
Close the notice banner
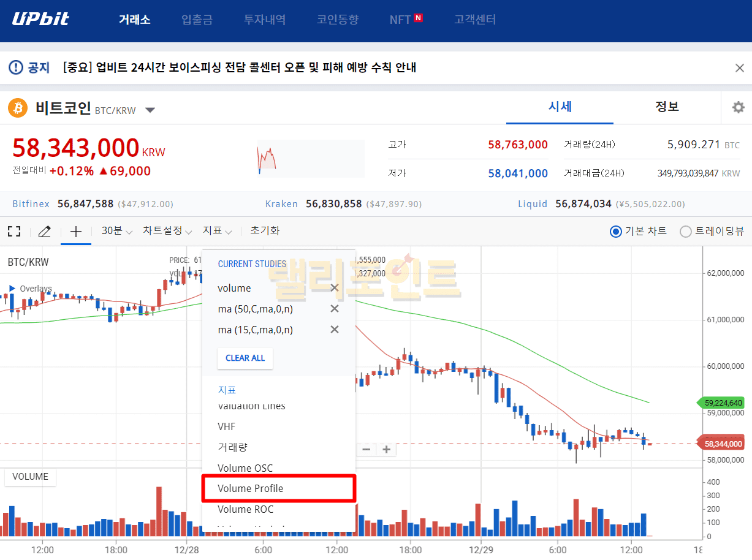click(x=739, y=68)
